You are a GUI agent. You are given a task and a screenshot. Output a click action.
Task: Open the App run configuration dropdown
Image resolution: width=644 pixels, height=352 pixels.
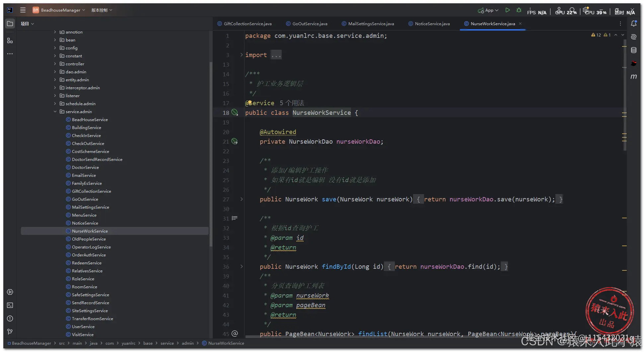[488, 10]
